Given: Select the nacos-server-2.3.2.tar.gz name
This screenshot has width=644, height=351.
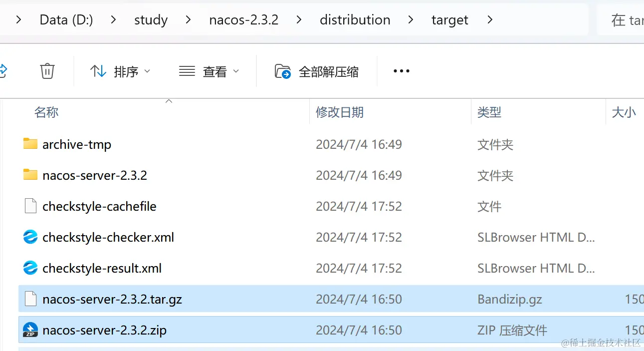Looking at the screenshot, I should point(112,300).
